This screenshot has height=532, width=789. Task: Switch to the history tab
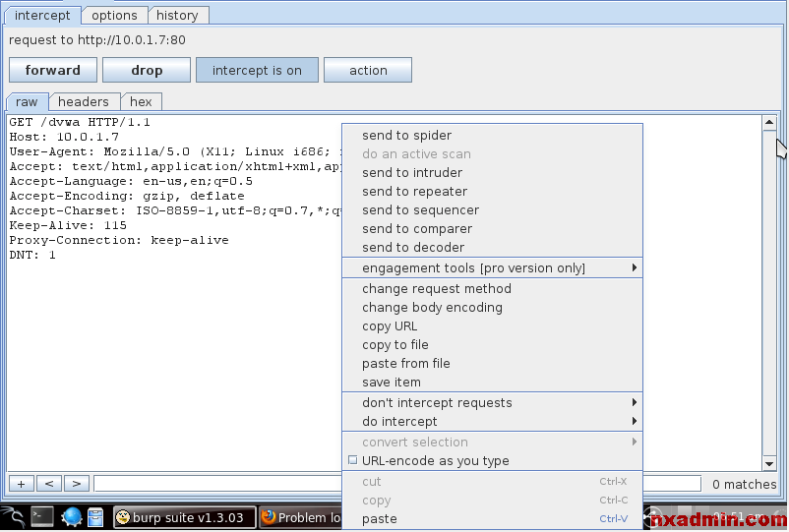point(177,15)
